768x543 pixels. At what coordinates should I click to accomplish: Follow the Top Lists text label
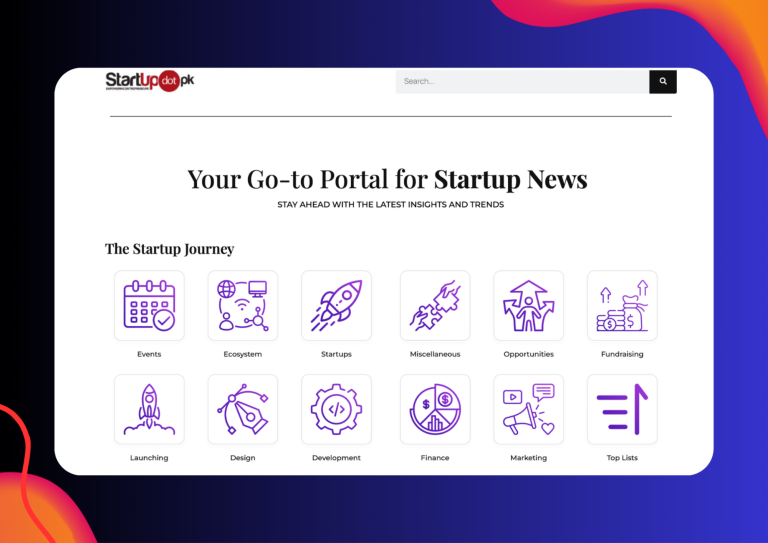(622, 458)
